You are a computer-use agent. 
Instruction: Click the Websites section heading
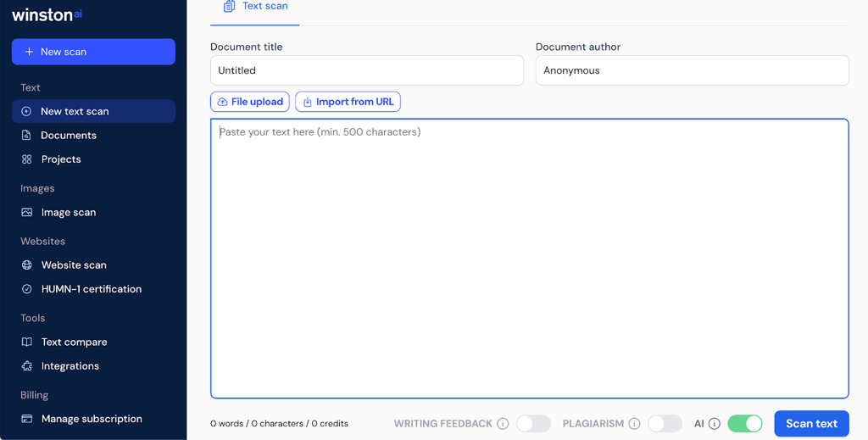[42, 242]
